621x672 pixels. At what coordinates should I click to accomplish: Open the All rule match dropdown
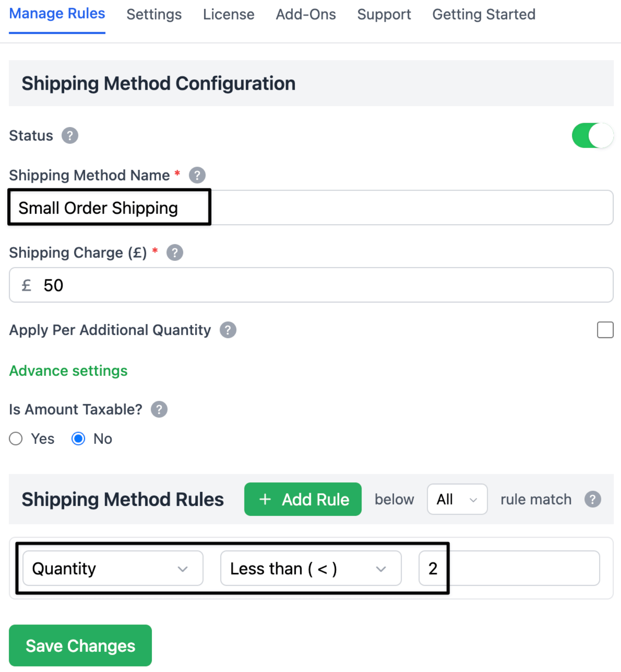tap(457, 499)
